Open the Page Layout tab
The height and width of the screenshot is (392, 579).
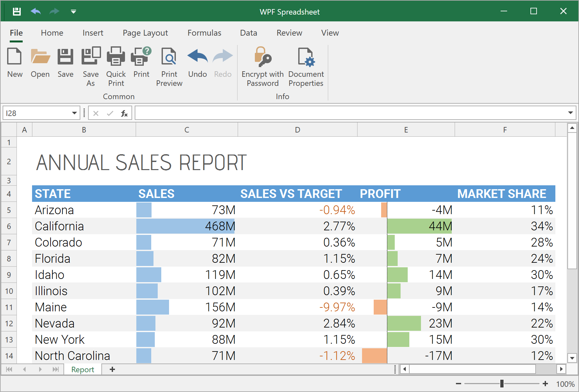tap(145, 33)
